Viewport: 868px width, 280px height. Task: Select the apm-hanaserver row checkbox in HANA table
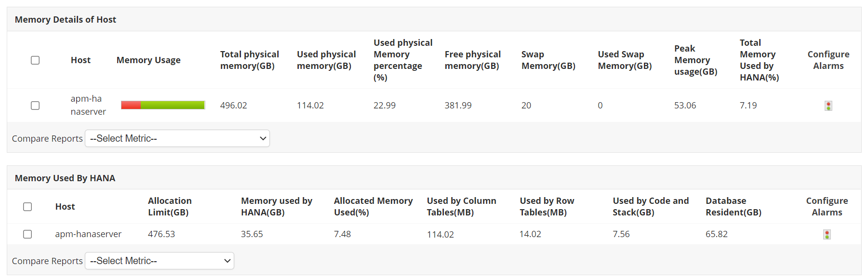(27, 234)
